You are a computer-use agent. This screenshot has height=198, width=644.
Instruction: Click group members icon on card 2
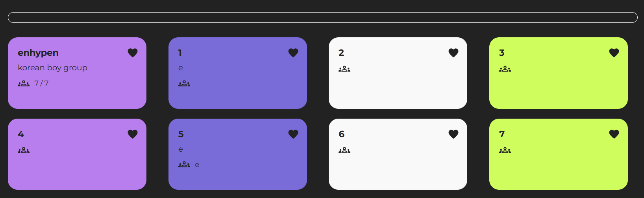[x=344, y=69]
